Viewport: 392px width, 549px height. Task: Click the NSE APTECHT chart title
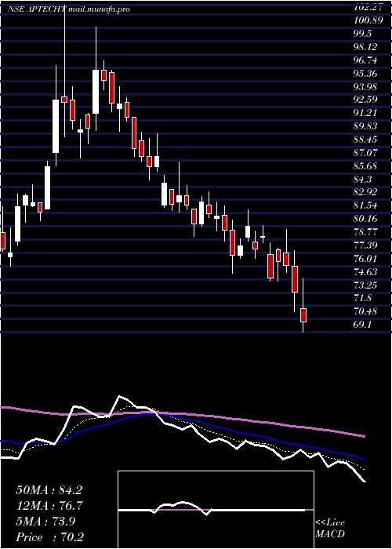(x=36, y=9)
